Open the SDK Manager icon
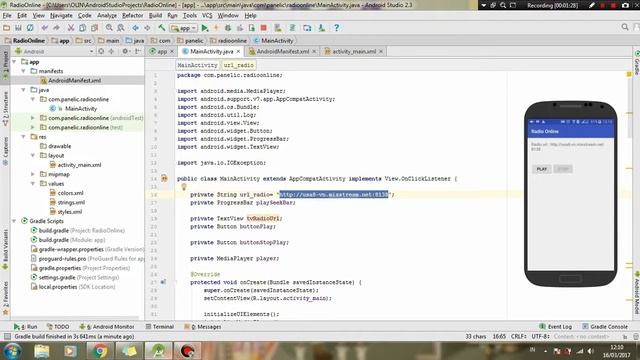Viewport: 640px width, 360px height. click(x=322, y=28)
